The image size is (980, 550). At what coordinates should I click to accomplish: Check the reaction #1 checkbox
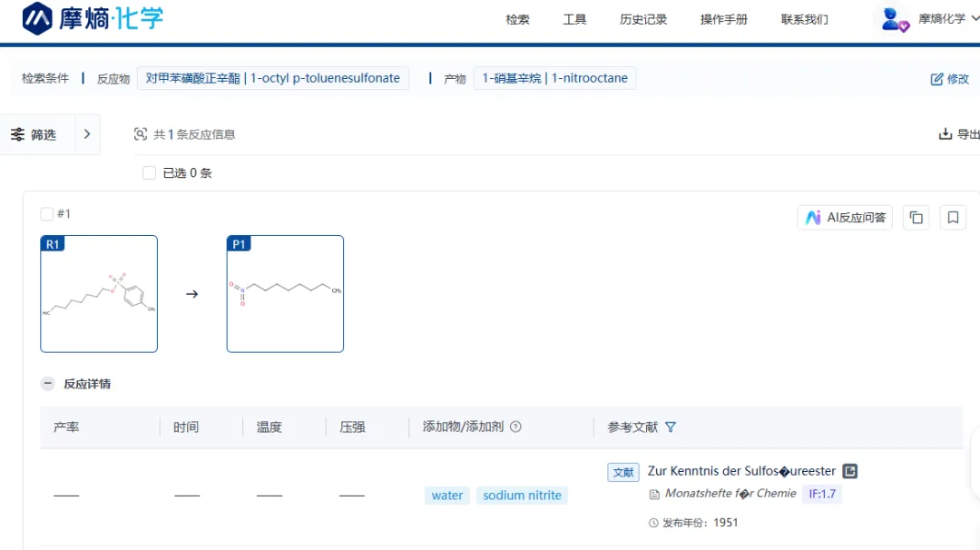[x=47, y=214]
